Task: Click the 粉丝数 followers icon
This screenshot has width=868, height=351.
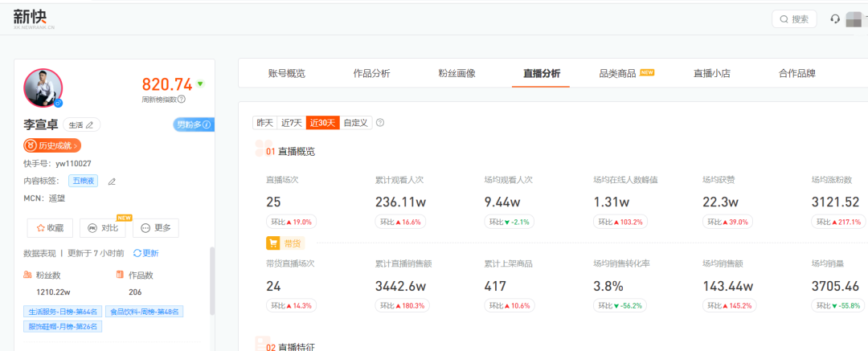Action: 27,275
